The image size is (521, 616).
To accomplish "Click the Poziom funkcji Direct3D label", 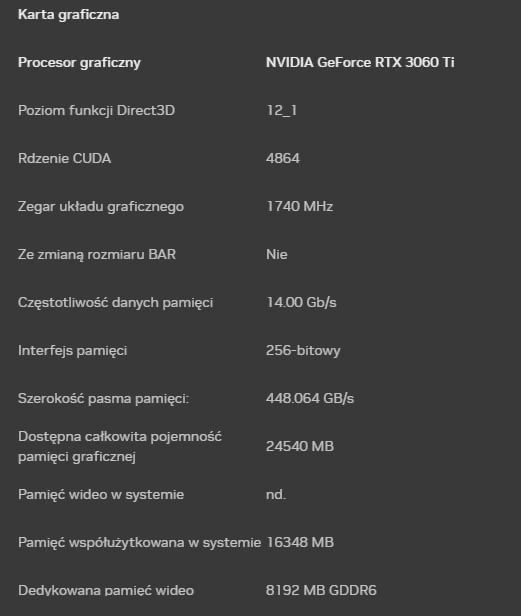I will tap(96, 110).
